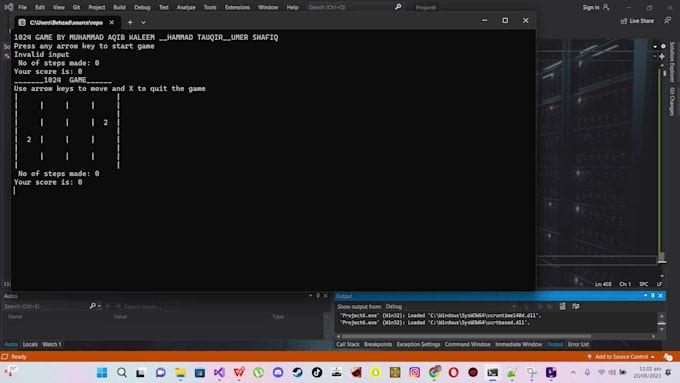Switch to the Watch 1 tab

tap(52, 344)
